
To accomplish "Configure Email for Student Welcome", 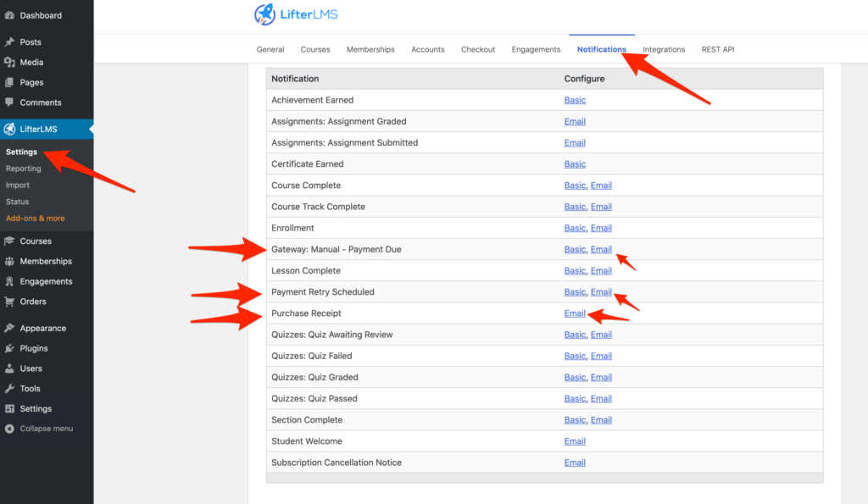I will [x=575, y=441].
